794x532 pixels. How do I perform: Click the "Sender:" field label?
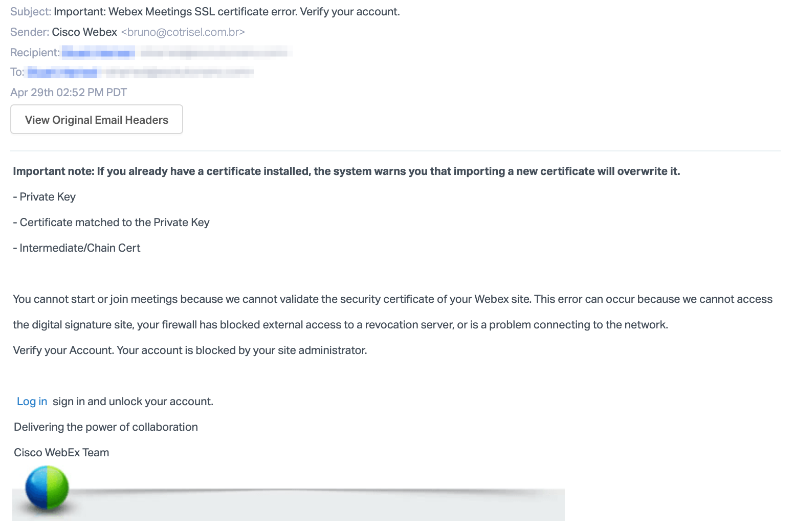30,32
